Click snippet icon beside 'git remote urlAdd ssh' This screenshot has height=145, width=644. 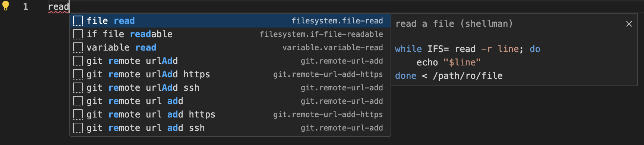(x=78, y=88)
